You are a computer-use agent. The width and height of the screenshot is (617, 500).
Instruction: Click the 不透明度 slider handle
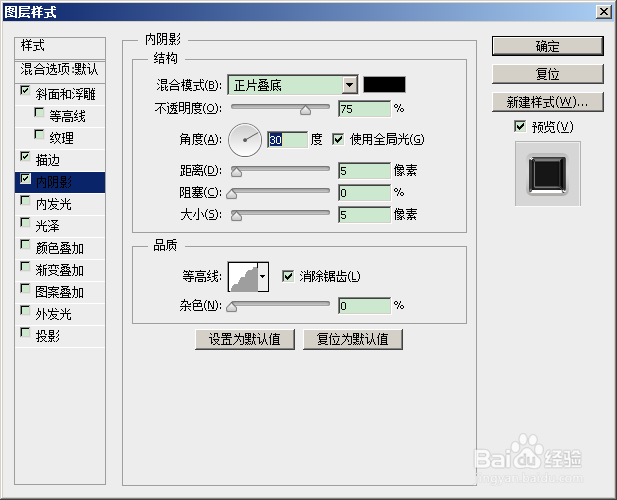(x=305, y=111)
